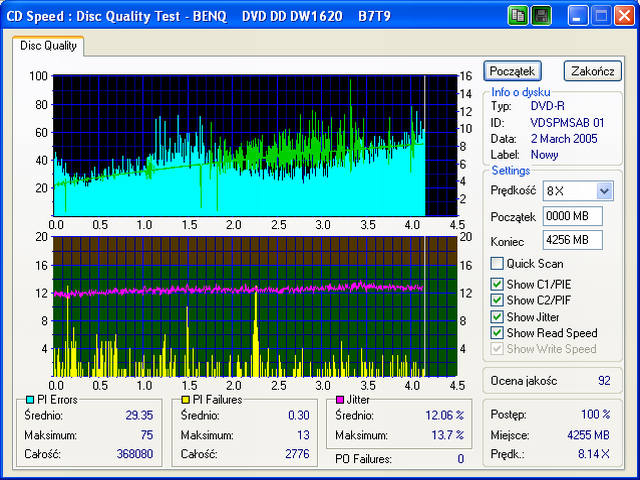Viewport: 640px width, 480px height.
Task: Click the Info o dysku group label
Action: click(x=521, y=92)
